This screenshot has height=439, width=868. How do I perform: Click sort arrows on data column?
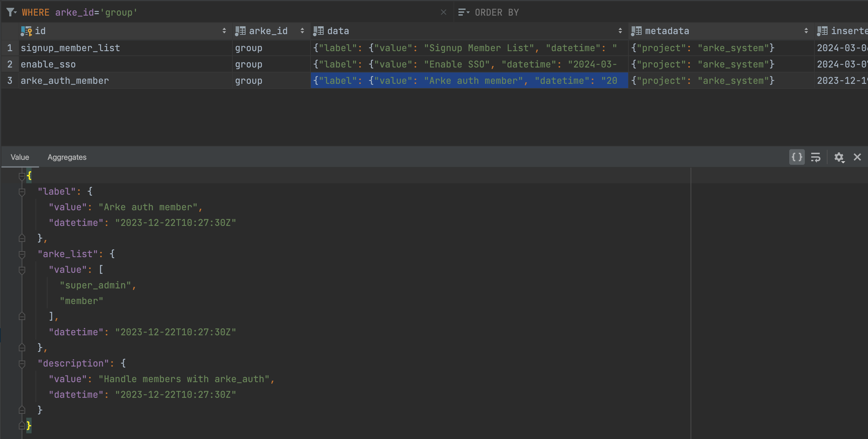pos(620,31)
